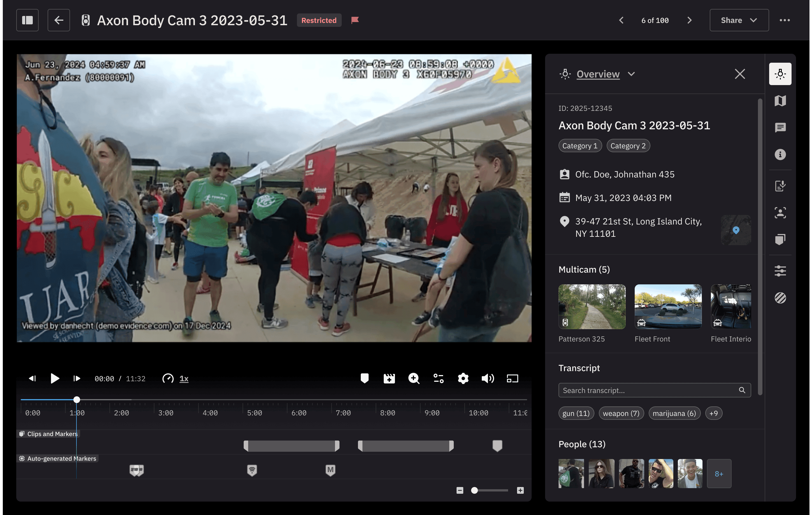Viewport: 812px width, 515px height.
Task: Open the comments panel icon in sidebar
Action: (780, 127)
